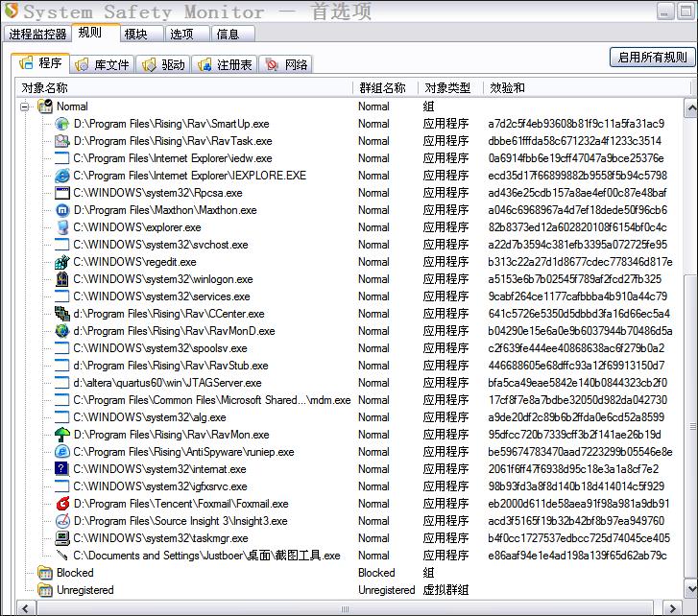Click the 虚拟群组 type cell
The height and width of the screenshot is (616, 698).
click(x=445, y=590)
